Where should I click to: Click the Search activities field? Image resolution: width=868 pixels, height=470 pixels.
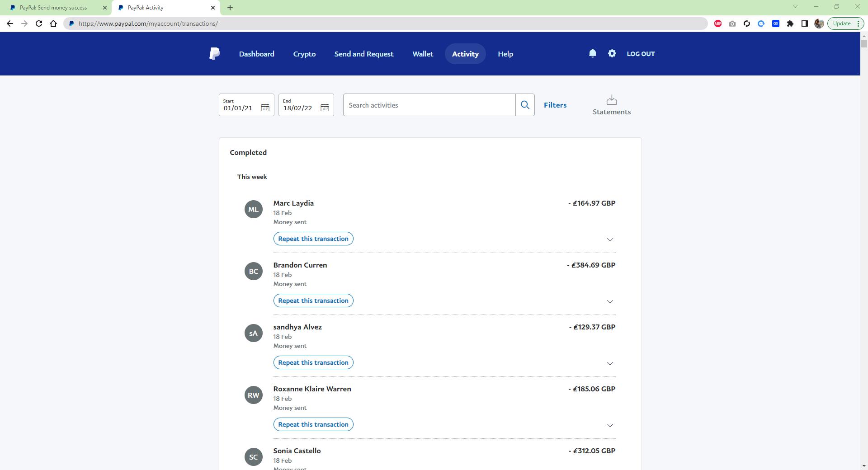(429, 105)
